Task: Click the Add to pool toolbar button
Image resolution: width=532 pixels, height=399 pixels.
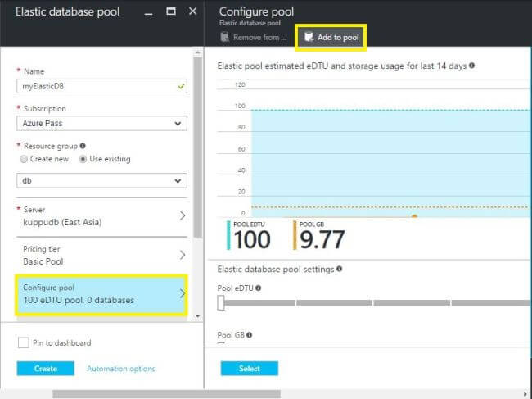Action: pos(331,38)
